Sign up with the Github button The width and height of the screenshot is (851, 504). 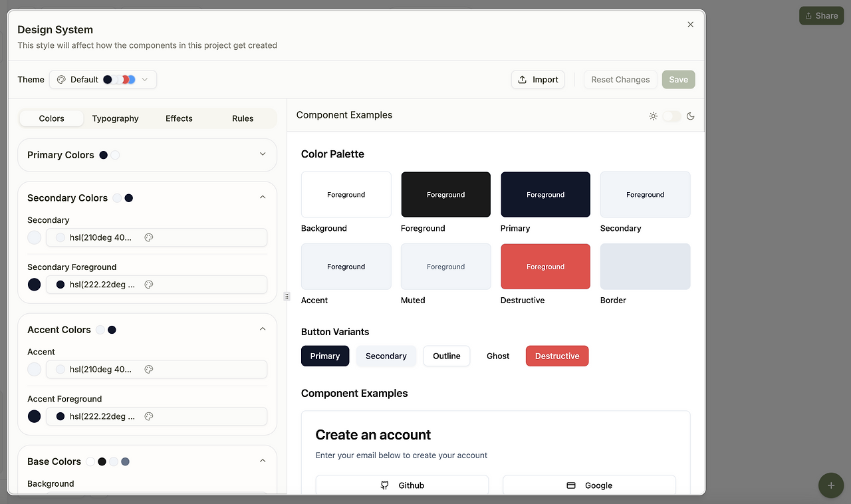402,485
